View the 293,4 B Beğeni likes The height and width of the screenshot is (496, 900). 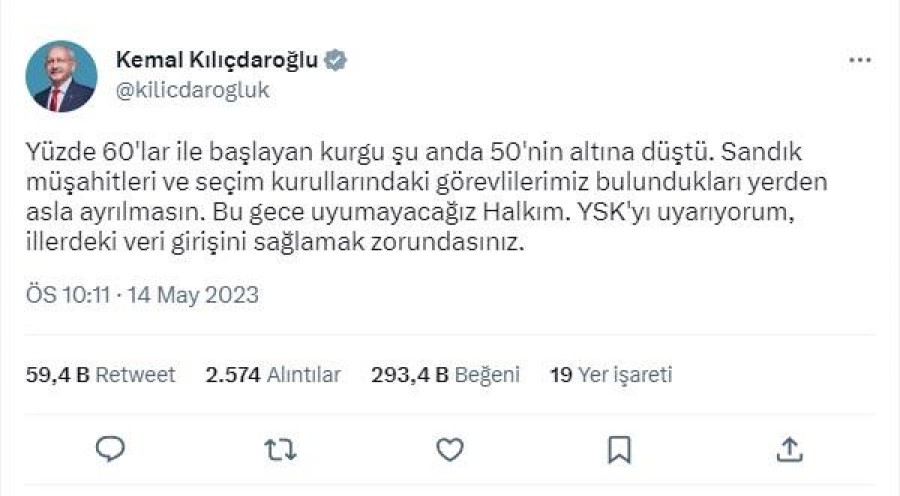pyautogui.click(x=445, y=375)
